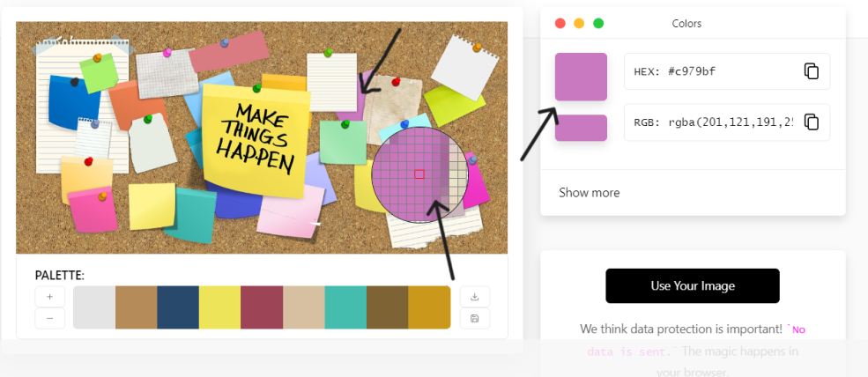The image size is (868, 377).
Task: Select the teal palette swatch
Action: (345, 307)
